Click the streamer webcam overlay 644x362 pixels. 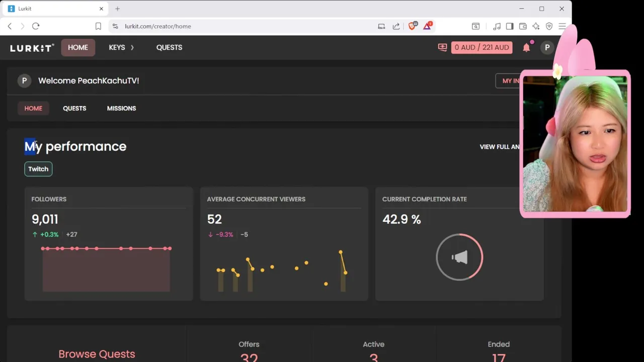(575, 143)
